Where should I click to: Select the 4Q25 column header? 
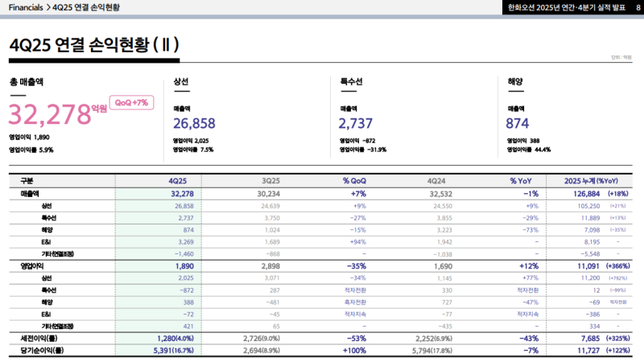[178, 180]
